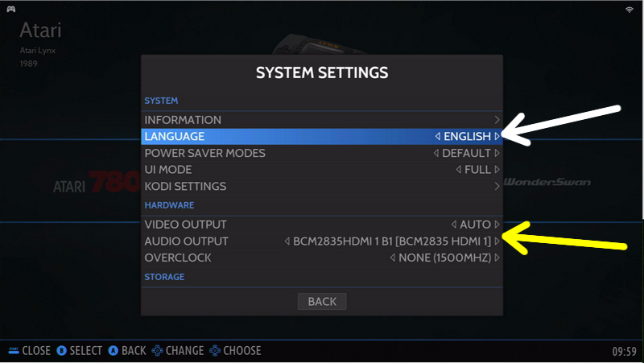The width and height of the screenshot is (644, 363).
Task: Click the START Close icon in help bar
Action: (x=14, y=350)
